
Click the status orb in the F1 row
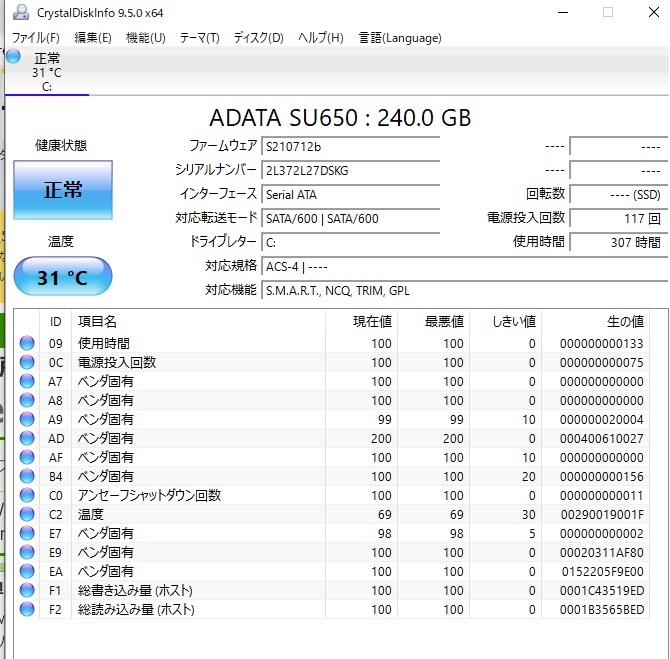pyautogui.click(x=27, y=590)
